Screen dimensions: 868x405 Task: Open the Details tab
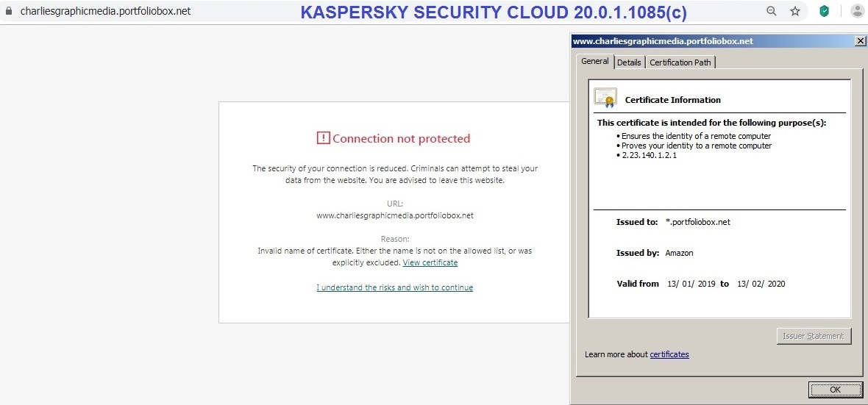pyautogui.click(x=629, y=62)
